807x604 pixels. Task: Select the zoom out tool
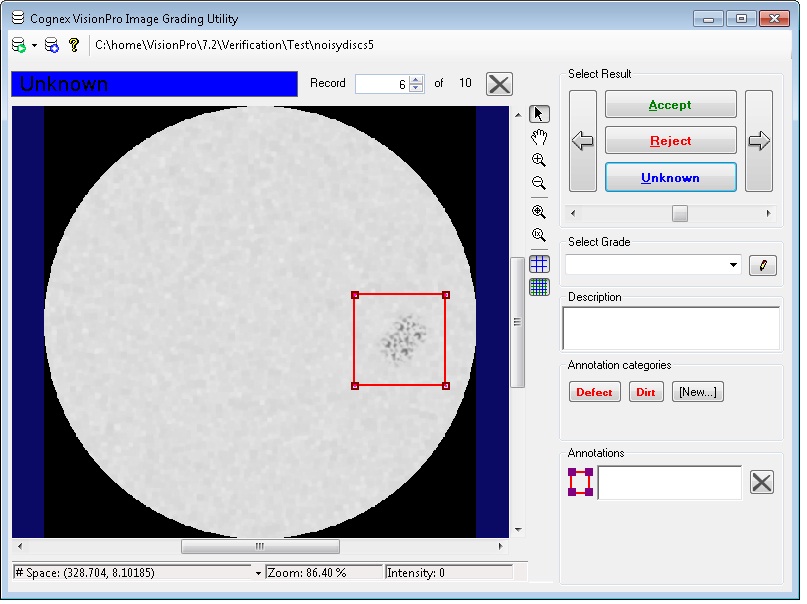[x=539, y=183]
